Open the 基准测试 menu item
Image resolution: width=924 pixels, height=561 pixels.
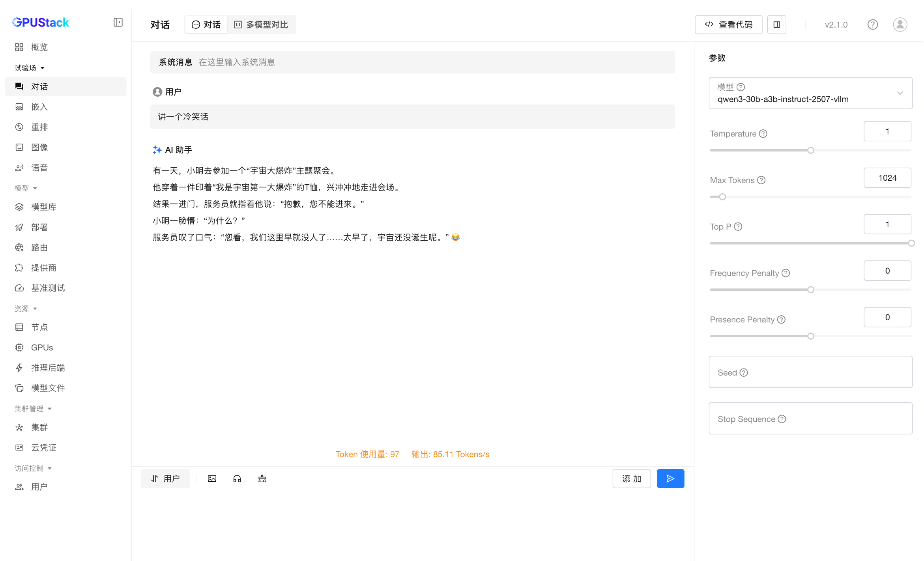(x=48, y=288)
